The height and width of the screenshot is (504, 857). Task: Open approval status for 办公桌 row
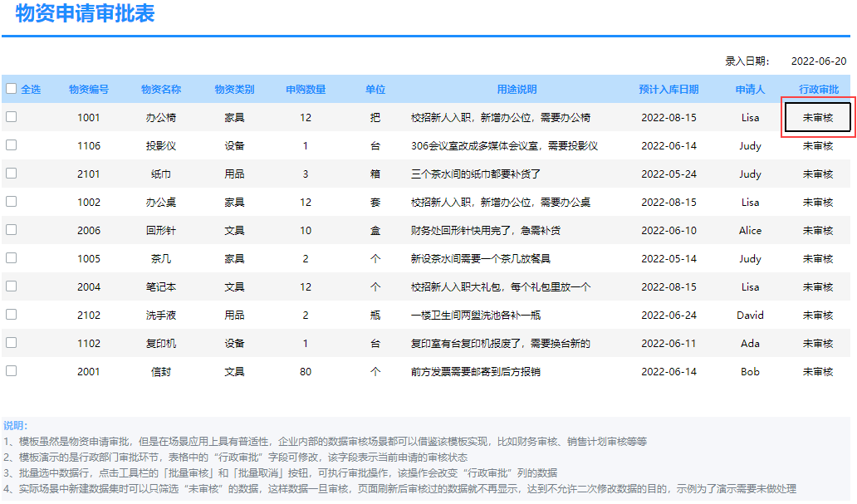coord(818,203)
